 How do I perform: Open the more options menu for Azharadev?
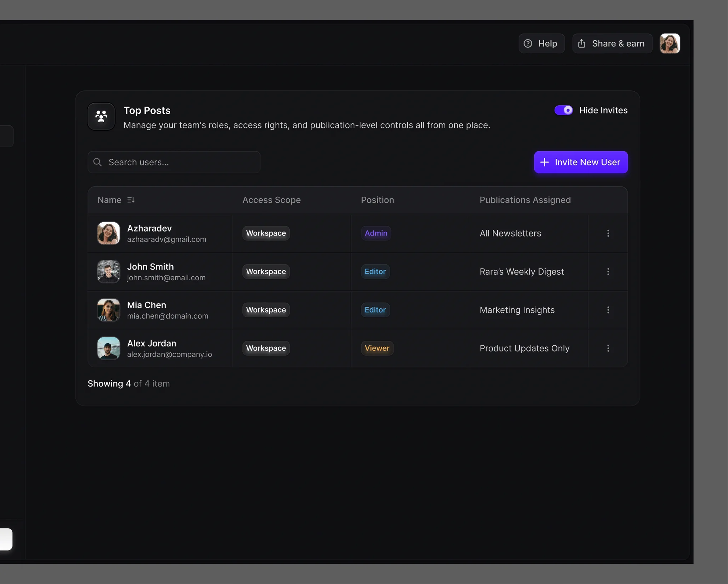(x=608, y=233)
